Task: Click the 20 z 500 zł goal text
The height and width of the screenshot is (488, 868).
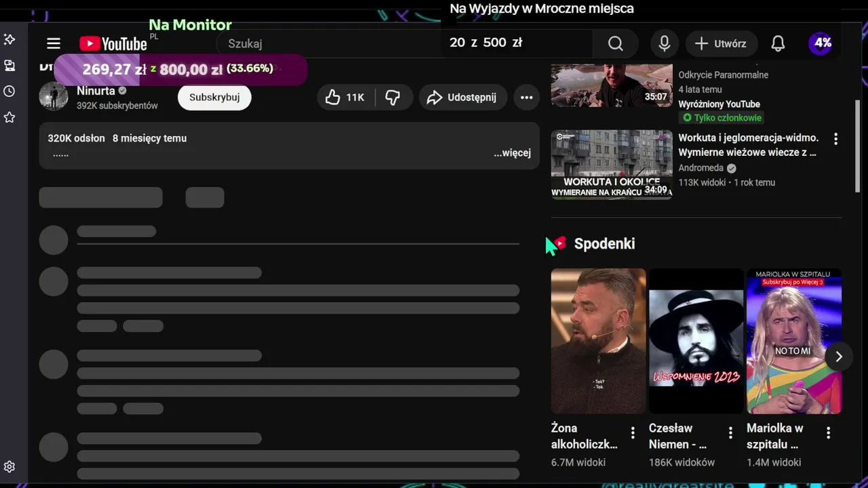Action: click(x=486, y=43)
